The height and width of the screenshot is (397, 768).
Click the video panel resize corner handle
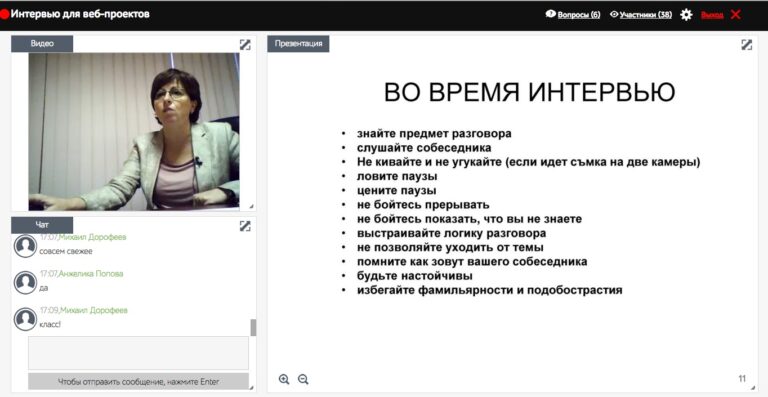251,206
